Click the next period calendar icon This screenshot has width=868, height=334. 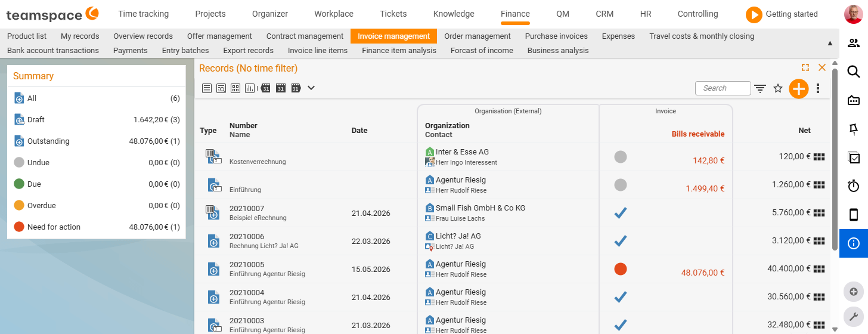point(295,88)
